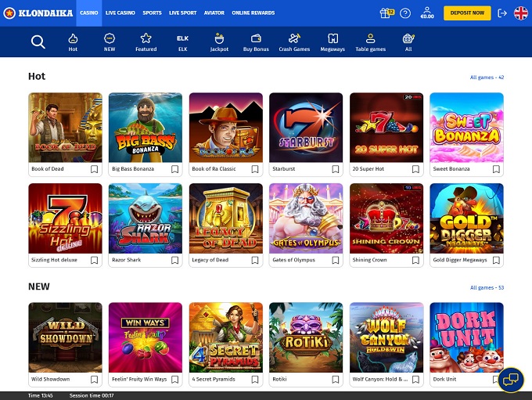The width and height of the screenshot is (532, 400).
Task: Open the game search magnifier icon
Action: pyautogui.click(x=38, y=42)
